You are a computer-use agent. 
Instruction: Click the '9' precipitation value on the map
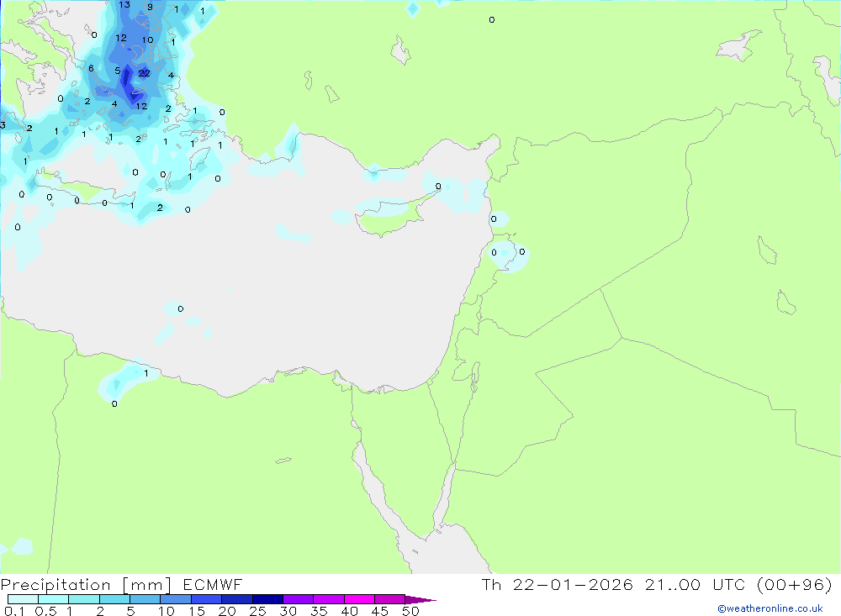[150, 7]
